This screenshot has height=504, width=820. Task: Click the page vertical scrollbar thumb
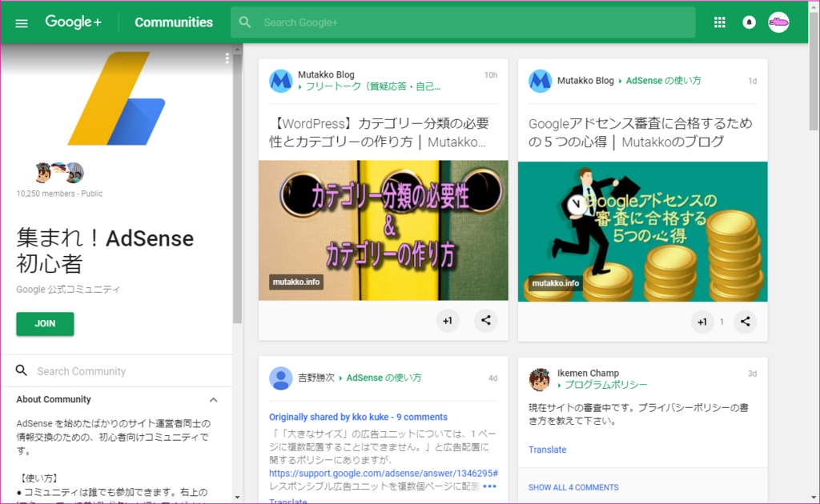point(814,70)
